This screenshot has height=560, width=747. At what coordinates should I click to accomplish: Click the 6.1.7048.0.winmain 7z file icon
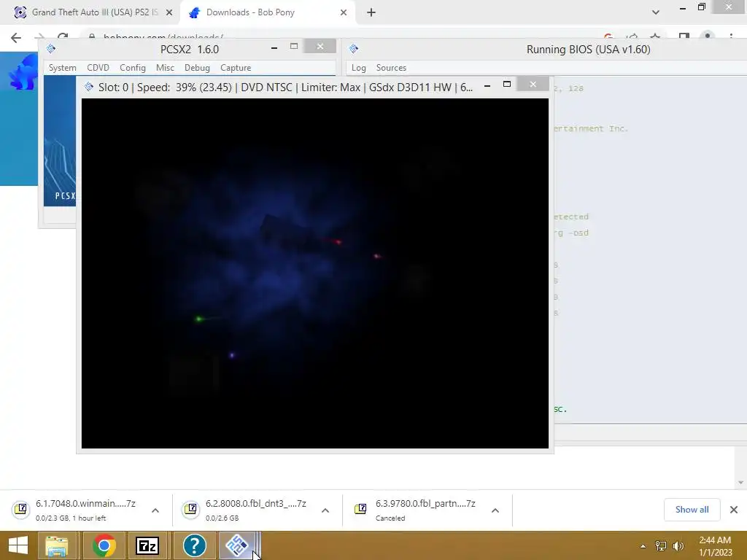point(21,509)
